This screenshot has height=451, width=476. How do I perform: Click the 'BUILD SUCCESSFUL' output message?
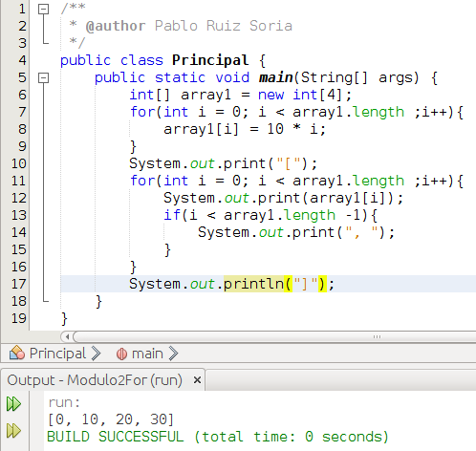[x=218, y=437]
